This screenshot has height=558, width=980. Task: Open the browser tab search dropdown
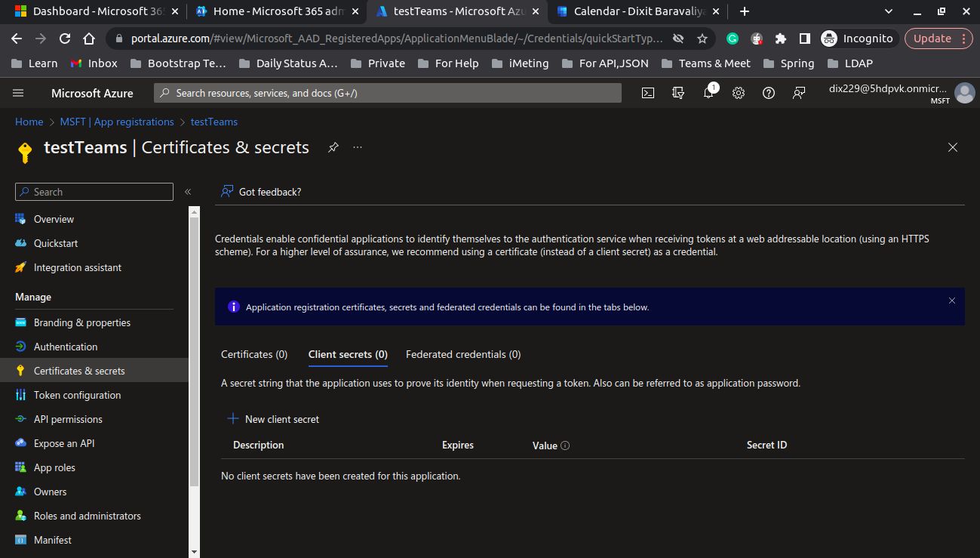point(888,11)
